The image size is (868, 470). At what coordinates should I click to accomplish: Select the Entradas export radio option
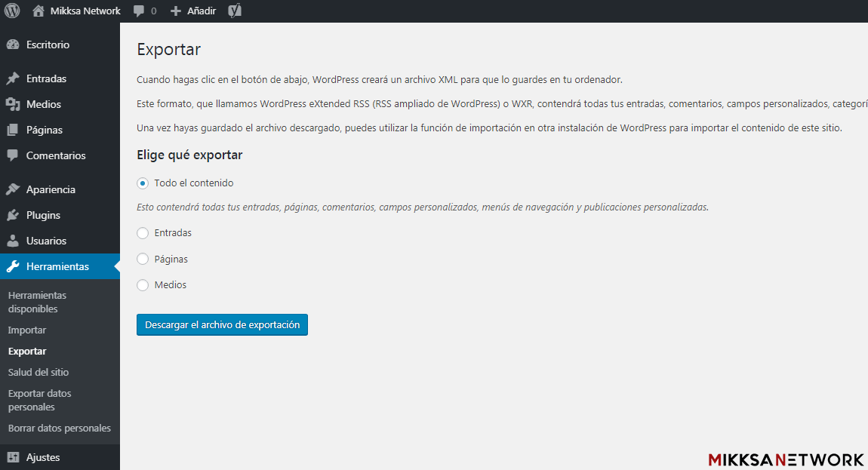tap(143, 233)
